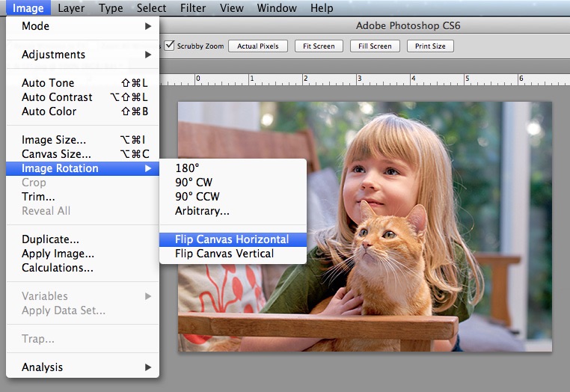Expand the Analysis submenu
Image resolution: width=570 pixels, height=392 pixels.
[x=82, y=367]
